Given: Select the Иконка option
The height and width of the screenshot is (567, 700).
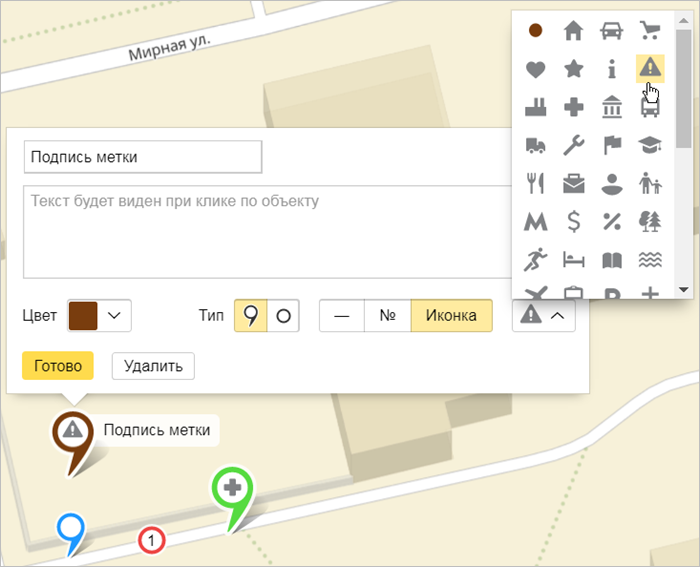Looking at the screenshot, I should click(451, 316).
